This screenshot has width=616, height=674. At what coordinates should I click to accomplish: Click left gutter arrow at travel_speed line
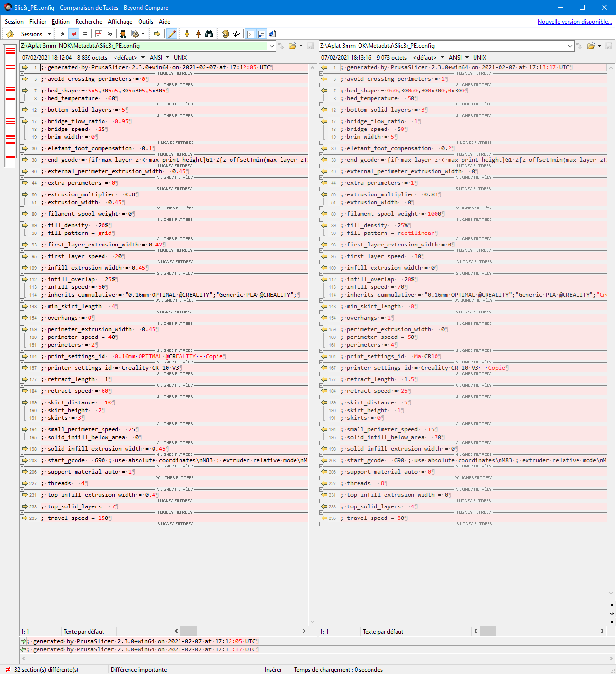(25, 518)
